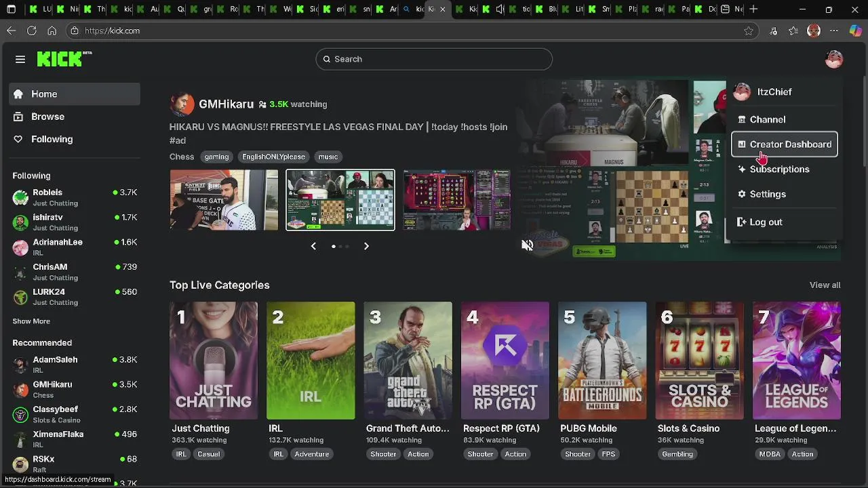Image resolution: width=868 pixels, height=488 pixels.
Task: Click the Search input field
Action: click(434, 59)
